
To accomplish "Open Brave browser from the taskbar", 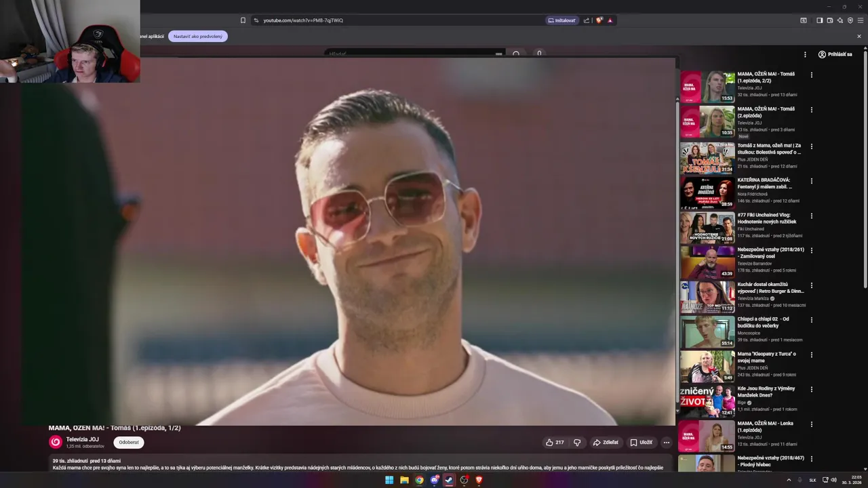I will [479, 480].
